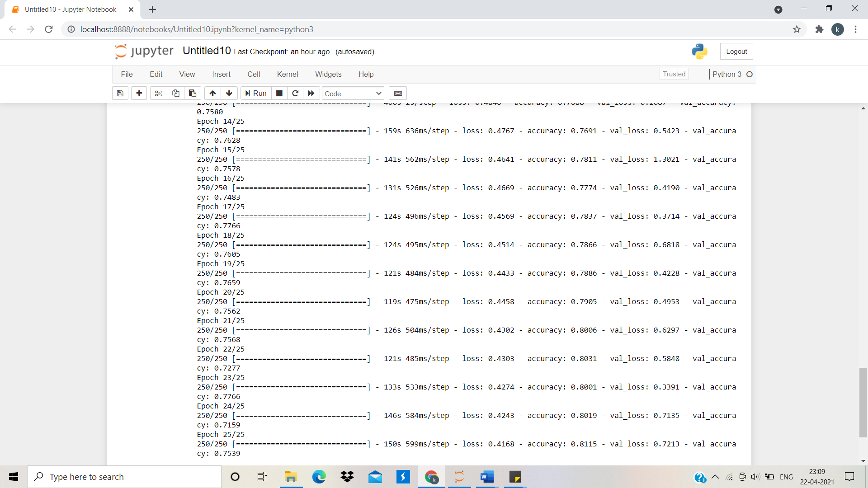Restart kernel and run all with fast-forward icon
Viewport: 868px width, 488px height.
(x=311, y=93)
